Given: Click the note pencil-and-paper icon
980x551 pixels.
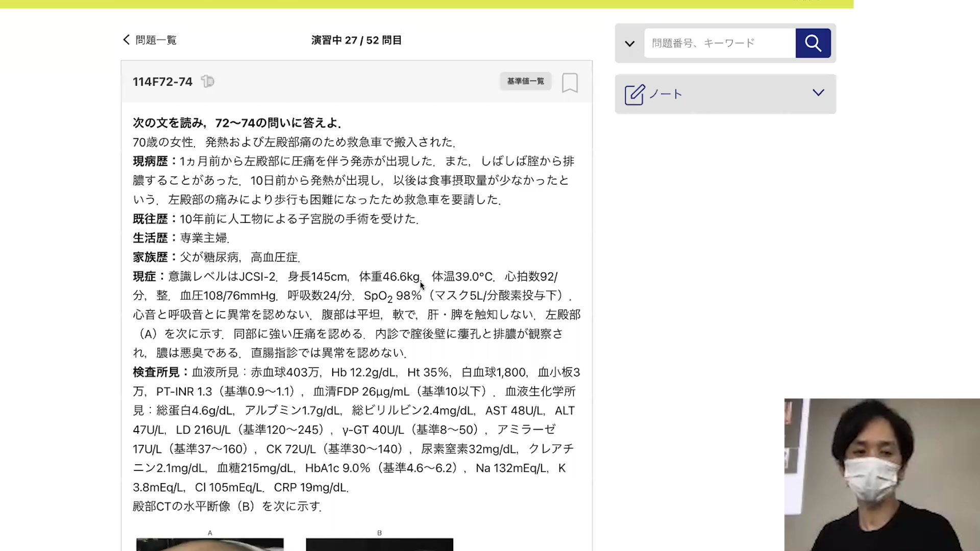Looking at the screenshot, I should point(634,94).
